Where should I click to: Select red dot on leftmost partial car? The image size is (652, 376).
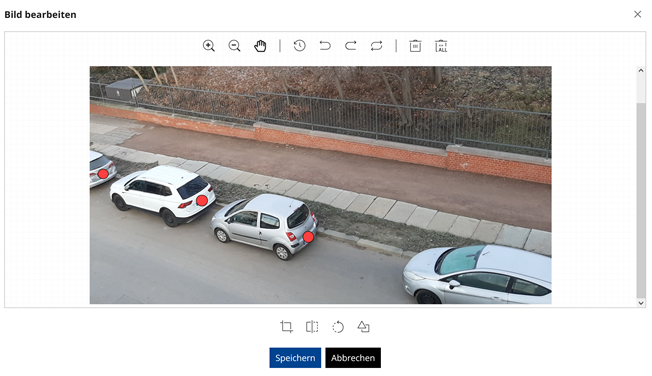(103, 174)
